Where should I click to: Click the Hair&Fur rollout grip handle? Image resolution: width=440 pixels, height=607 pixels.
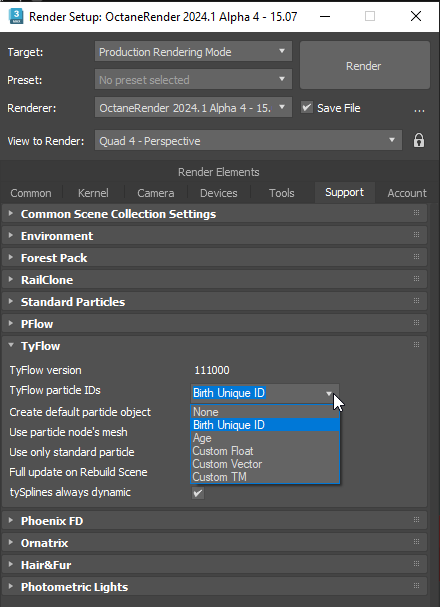416,564
